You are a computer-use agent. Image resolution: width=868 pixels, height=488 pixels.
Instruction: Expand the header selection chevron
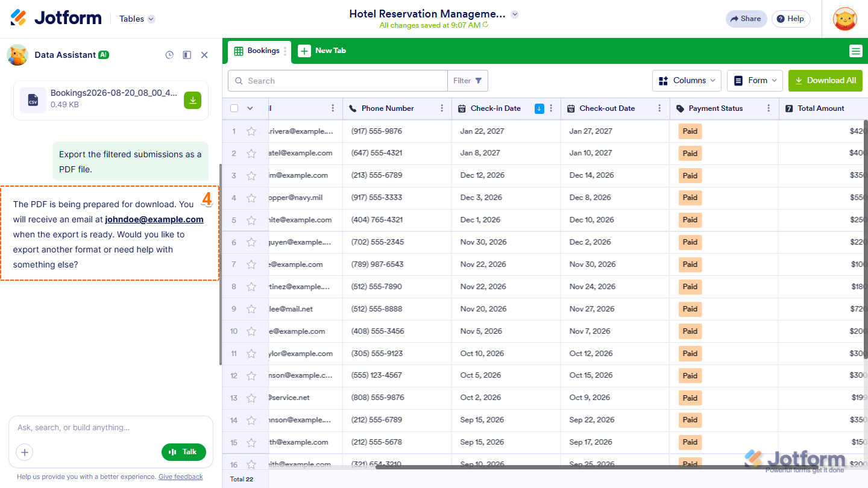tap(250, 108)
